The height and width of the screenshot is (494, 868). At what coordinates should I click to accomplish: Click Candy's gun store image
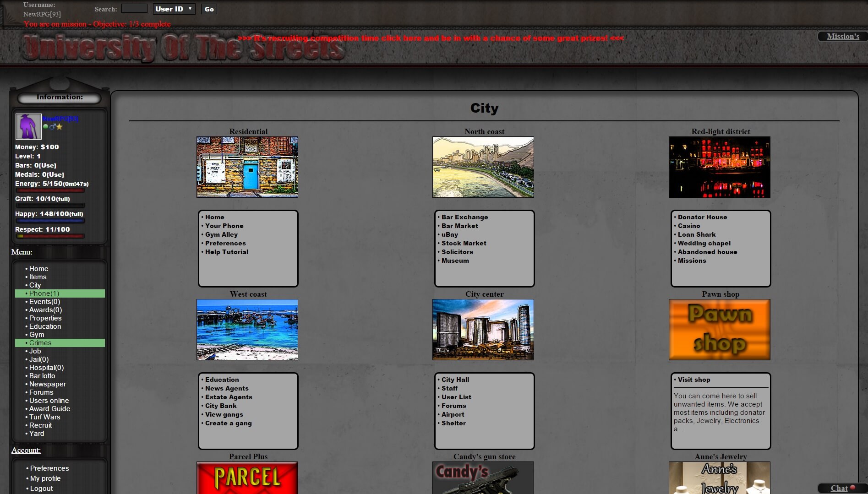click(x=483, y=478)
